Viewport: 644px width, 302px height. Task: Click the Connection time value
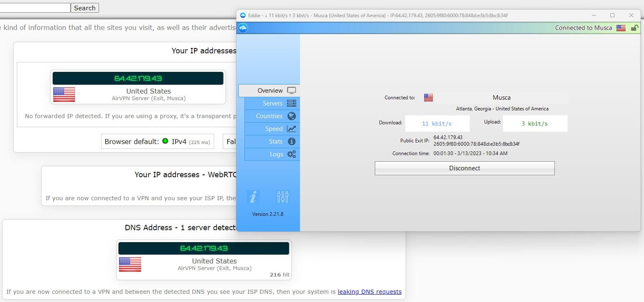coord(470,153)
